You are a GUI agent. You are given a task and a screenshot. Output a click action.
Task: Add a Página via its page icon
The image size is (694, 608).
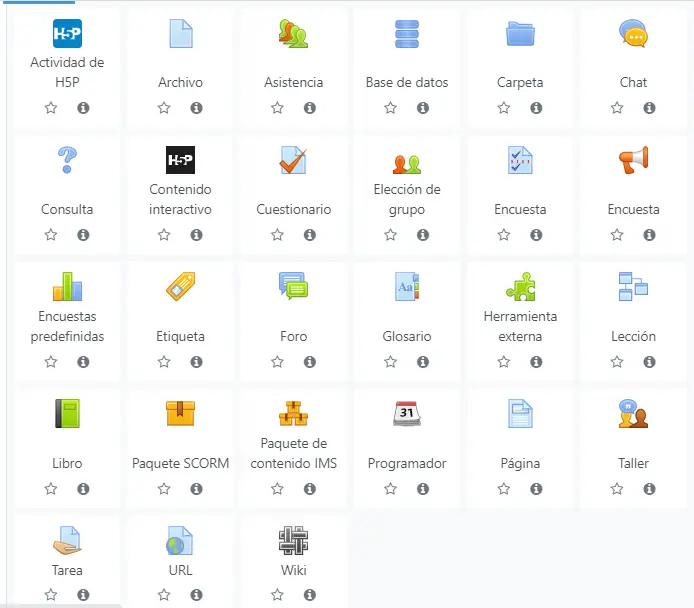click(x=520, y=414)
